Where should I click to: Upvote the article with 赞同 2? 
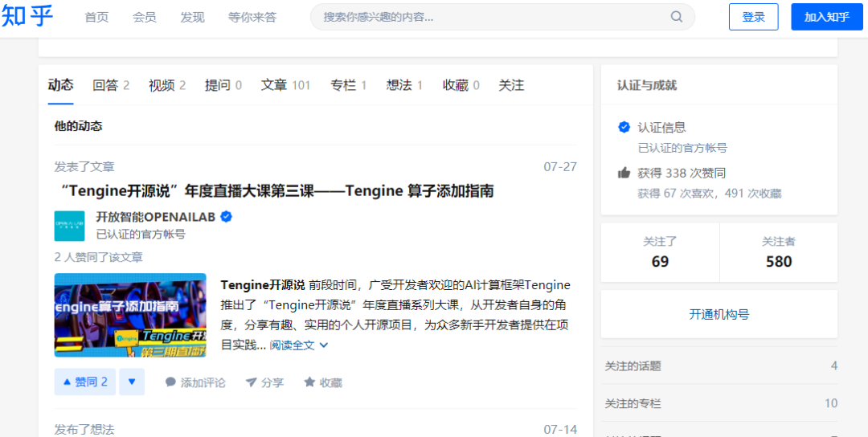coord(84,382)
